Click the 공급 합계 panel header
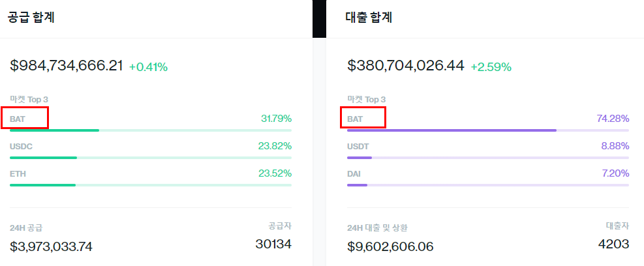644x266 pixels. pos(31,18)
